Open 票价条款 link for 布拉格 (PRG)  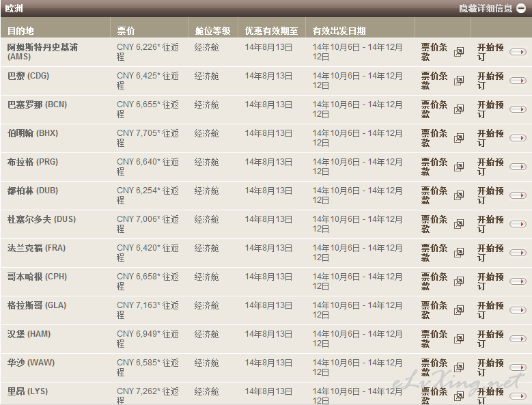(434, 167)
